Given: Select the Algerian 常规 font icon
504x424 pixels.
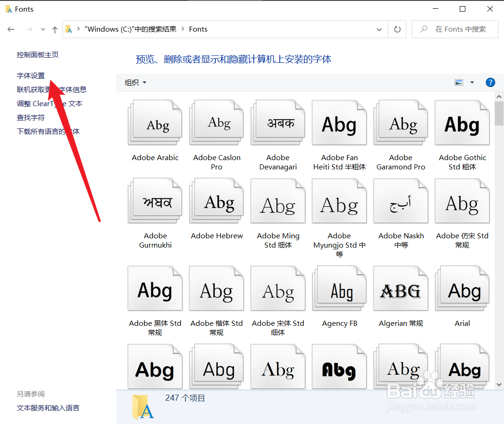Looking at the screenshot, I should (401, 289).
